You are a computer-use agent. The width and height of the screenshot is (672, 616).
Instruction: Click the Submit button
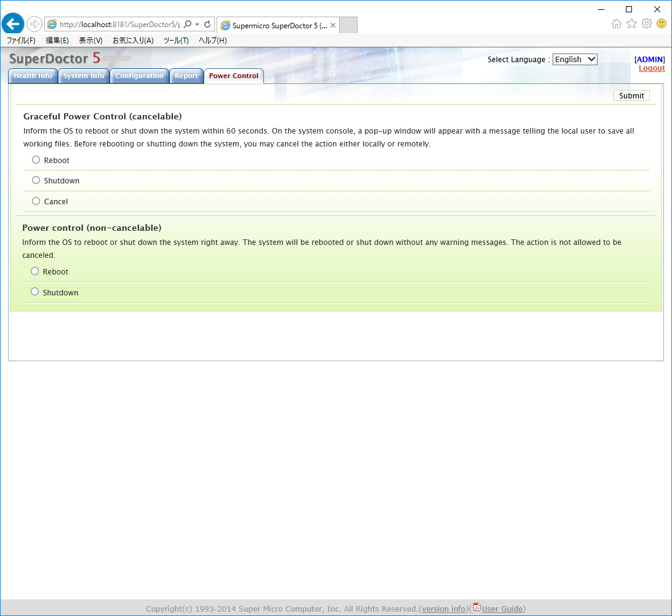(631, 95)
